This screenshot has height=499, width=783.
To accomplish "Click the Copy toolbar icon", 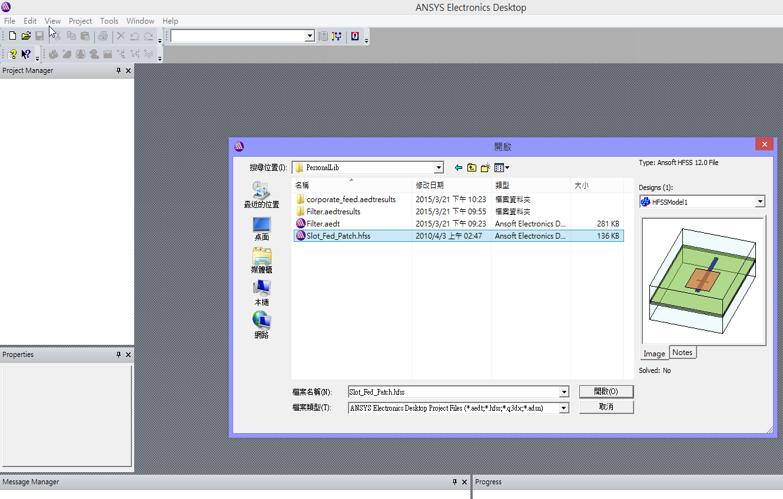I will click(71, 36).
